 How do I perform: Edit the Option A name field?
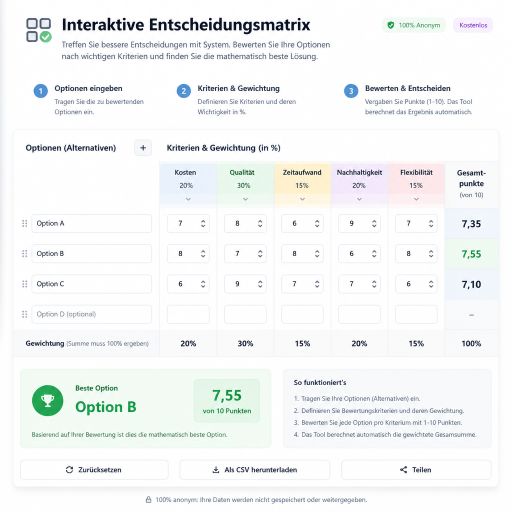[x=91, y=223]
